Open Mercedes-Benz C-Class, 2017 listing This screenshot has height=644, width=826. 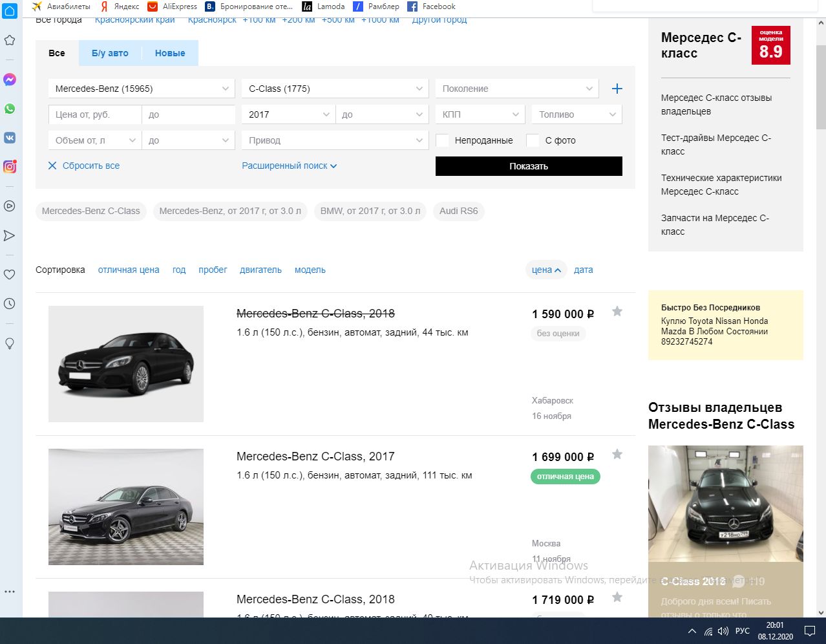point(315,456)
